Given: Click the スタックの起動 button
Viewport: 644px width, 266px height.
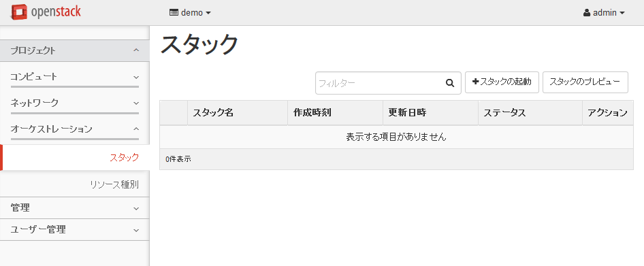Looking at the screenshot, I should click(502, 82).
